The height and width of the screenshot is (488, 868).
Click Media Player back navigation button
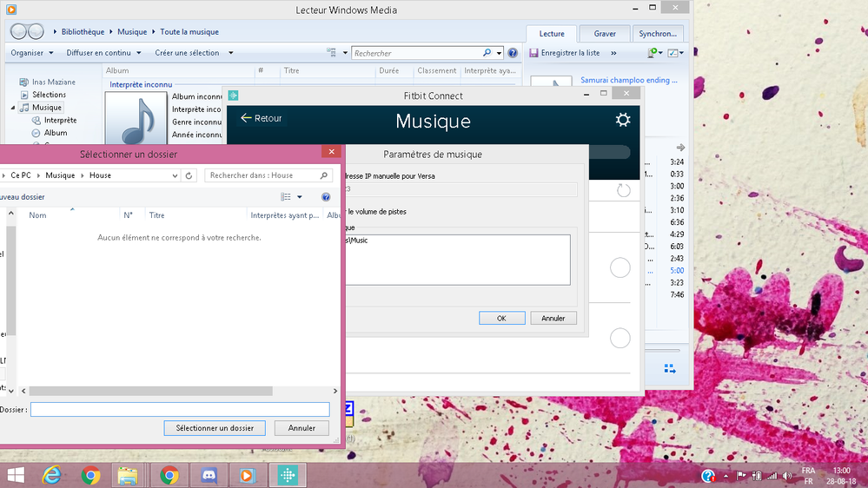coord(18,31)
